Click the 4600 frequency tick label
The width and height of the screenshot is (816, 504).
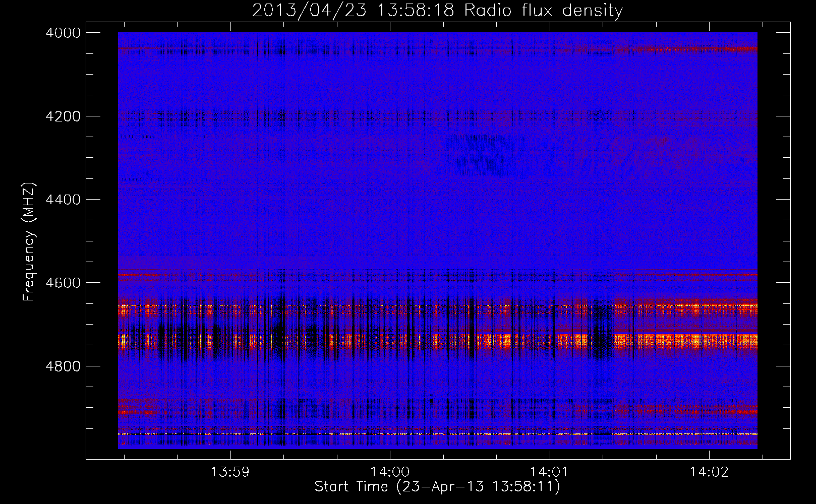63,283
